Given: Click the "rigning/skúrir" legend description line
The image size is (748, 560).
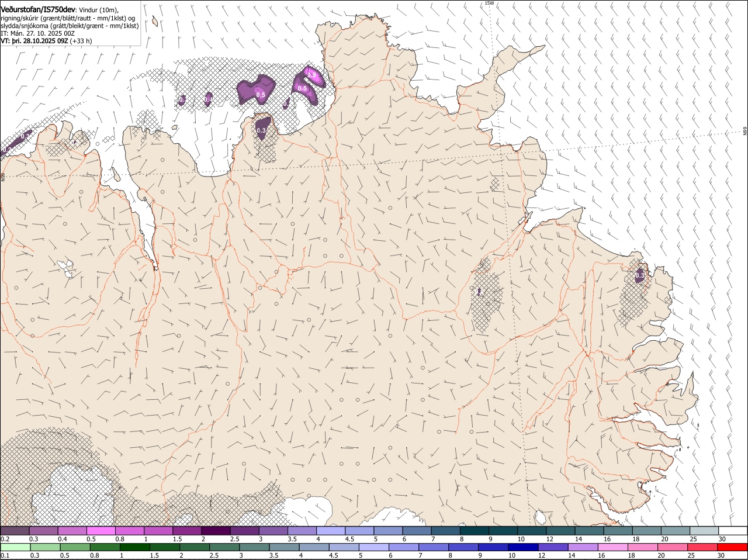Looking at the screenshot, I should 68,18.
